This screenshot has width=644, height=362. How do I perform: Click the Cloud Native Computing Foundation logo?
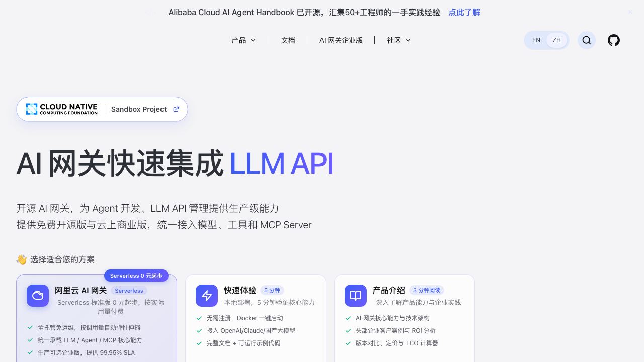click(62, 109)
